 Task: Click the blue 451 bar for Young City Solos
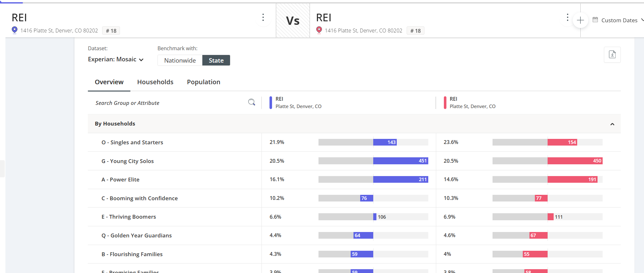point(401,161)
